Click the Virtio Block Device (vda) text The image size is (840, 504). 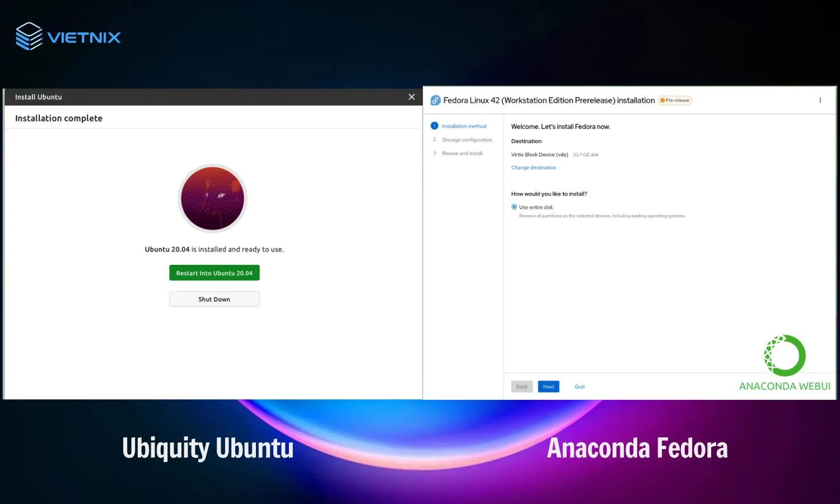pos(539,155)
